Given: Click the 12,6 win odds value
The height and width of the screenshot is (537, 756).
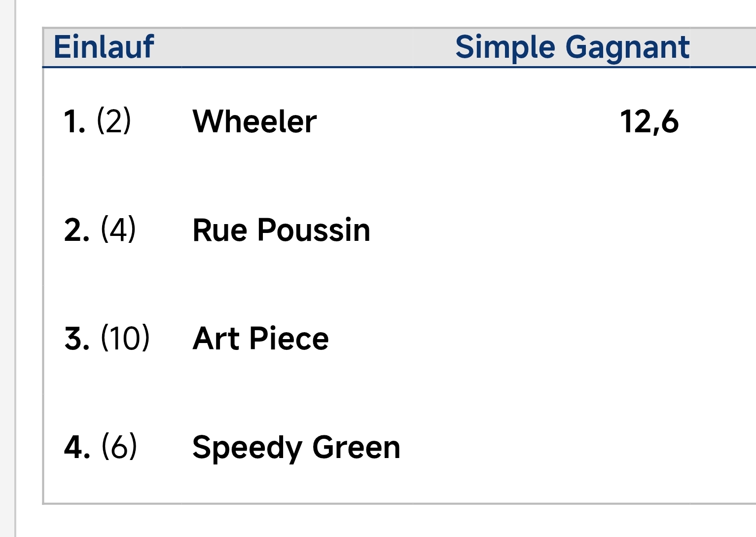Looking at the screenshot, I should (649, 121).
